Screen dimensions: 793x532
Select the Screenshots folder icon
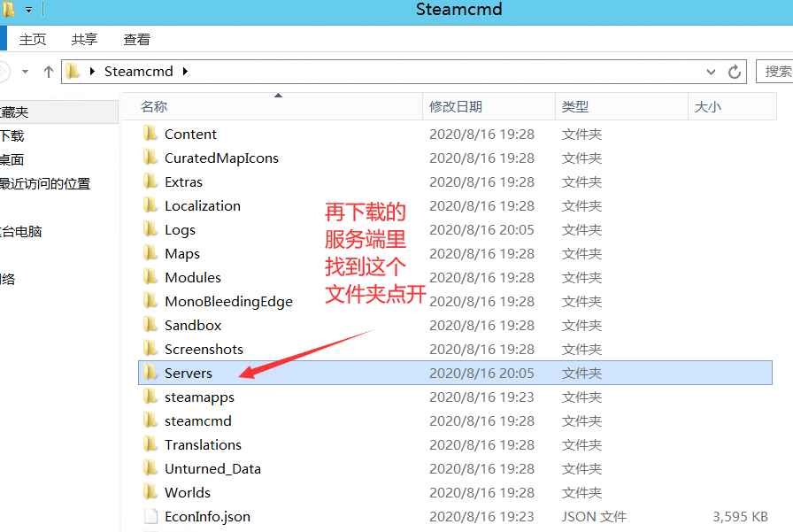[150, 349]
